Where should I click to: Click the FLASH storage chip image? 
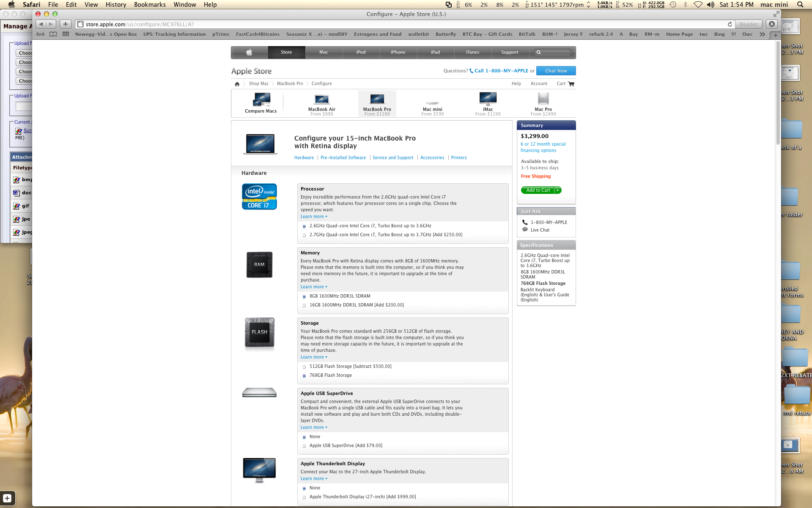click(259, 333)
